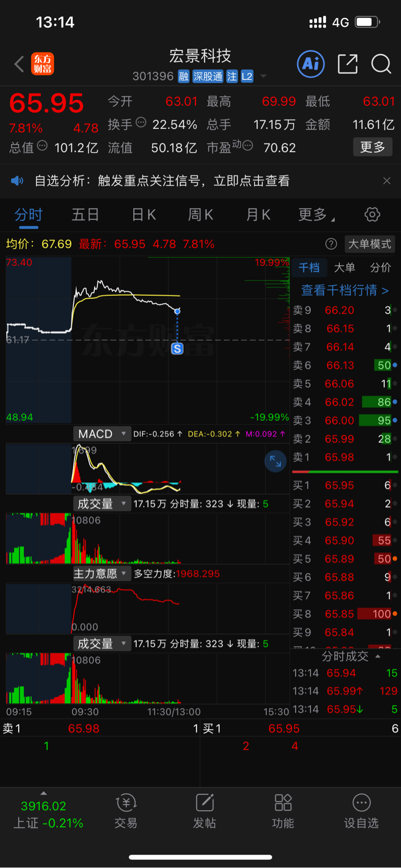
Task: Tap the 深股通 tag
Action: 208,77
